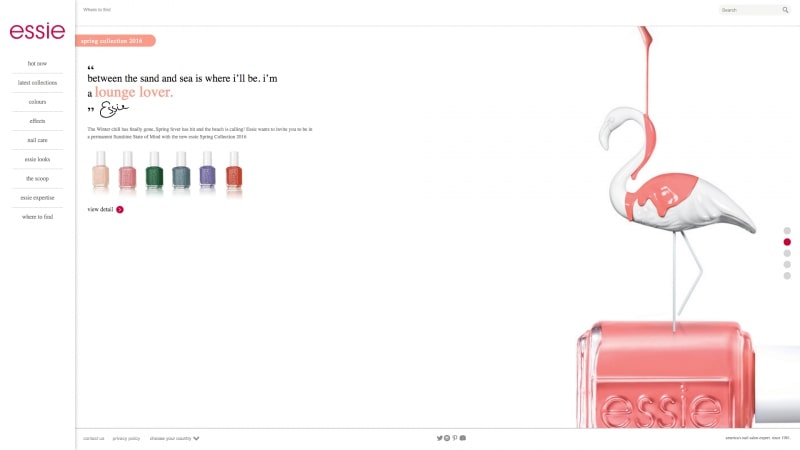Select the third slide indicator dot
Image resolution: width=800 pixels, height=450 pixels.
coord(787,253)
